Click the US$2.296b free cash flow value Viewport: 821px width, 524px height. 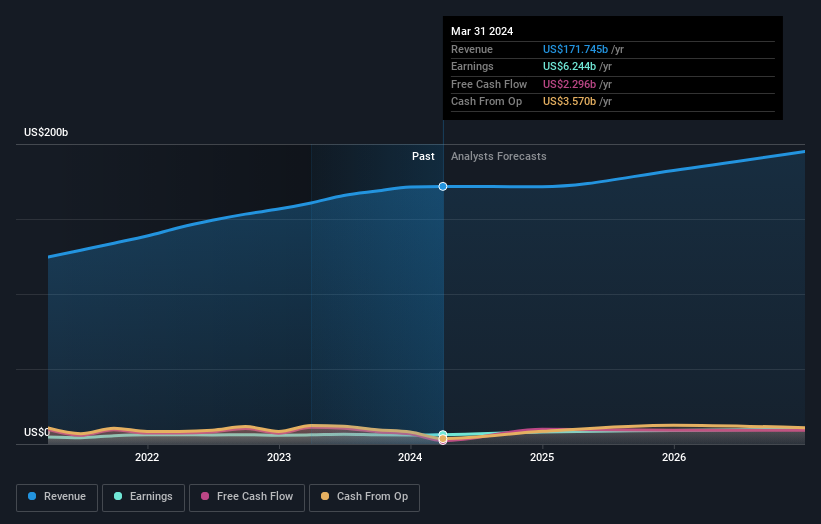coord(569,84)
